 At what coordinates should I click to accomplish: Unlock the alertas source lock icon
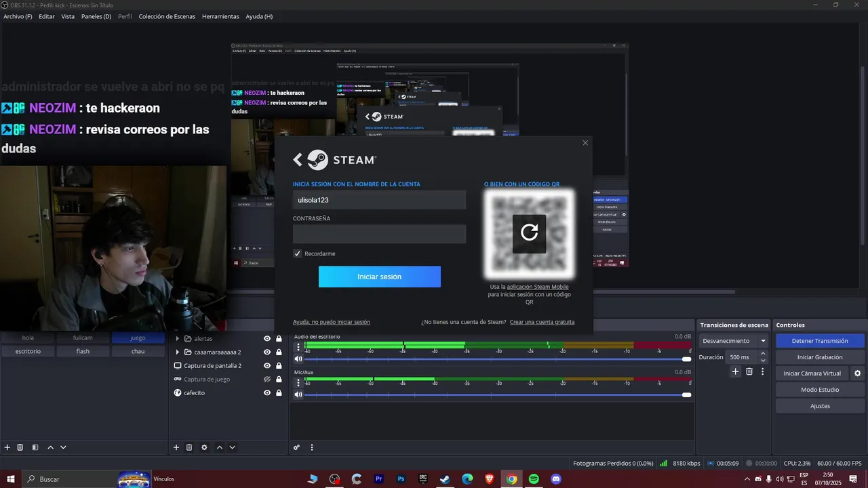tap(279, 339)
